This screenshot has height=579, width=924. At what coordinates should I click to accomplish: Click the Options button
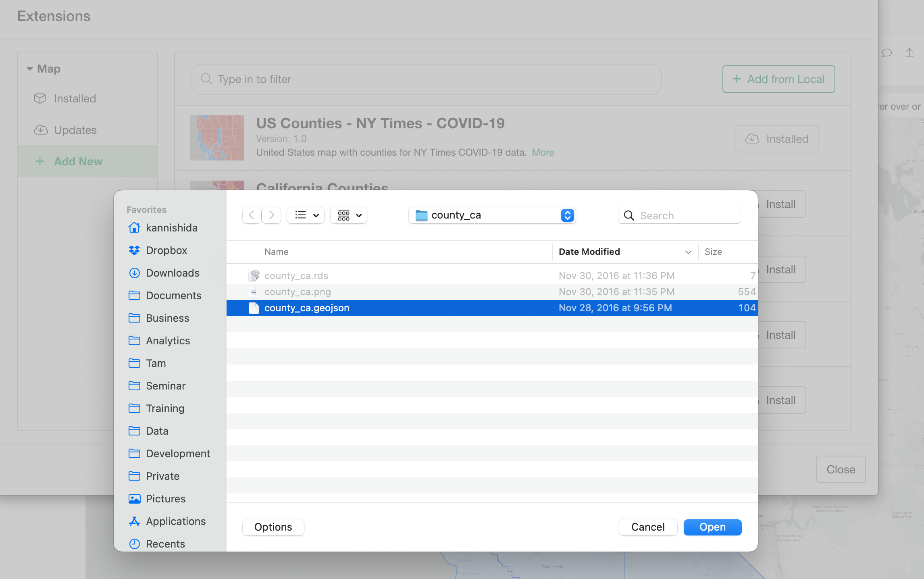point(273,527)
